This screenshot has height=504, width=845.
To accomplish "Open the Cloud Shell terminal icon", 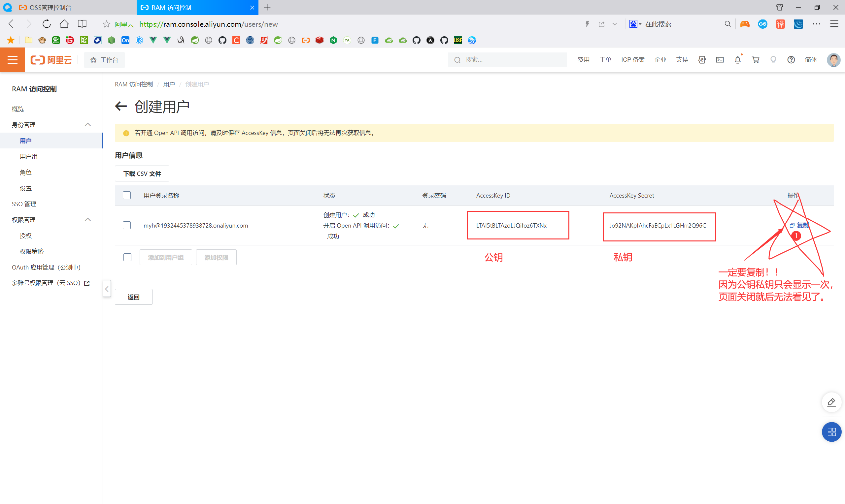I will [720, 60].
